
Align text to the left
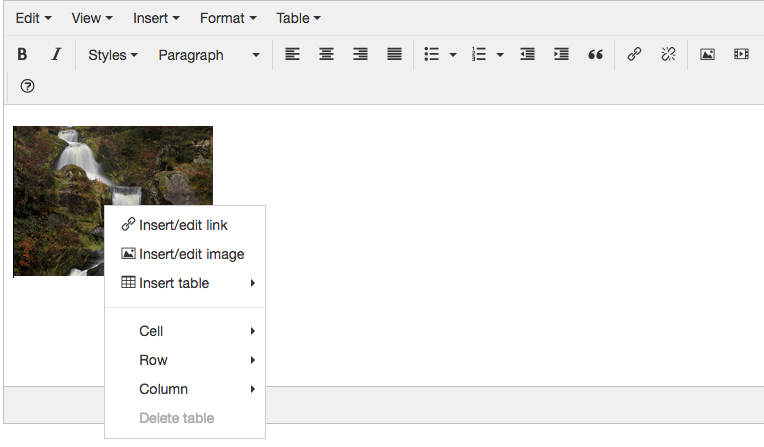pos(292,55)
